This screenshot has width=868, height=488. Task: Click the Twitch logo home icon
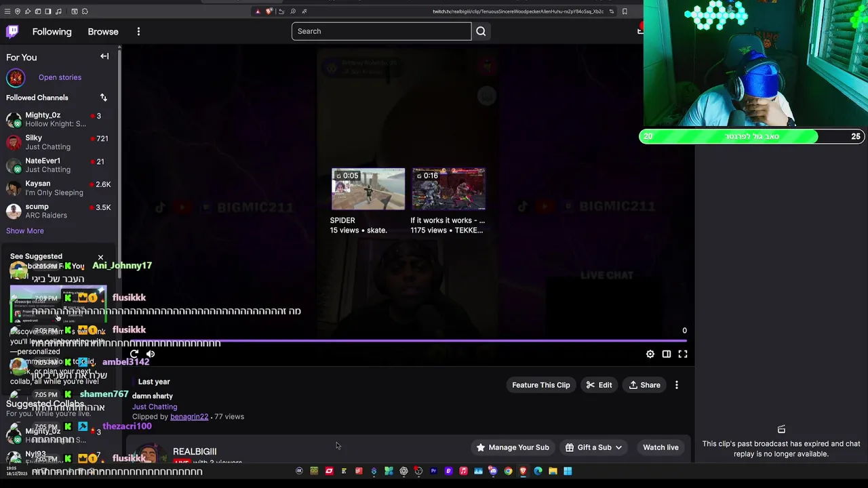(x=12, y=31)
